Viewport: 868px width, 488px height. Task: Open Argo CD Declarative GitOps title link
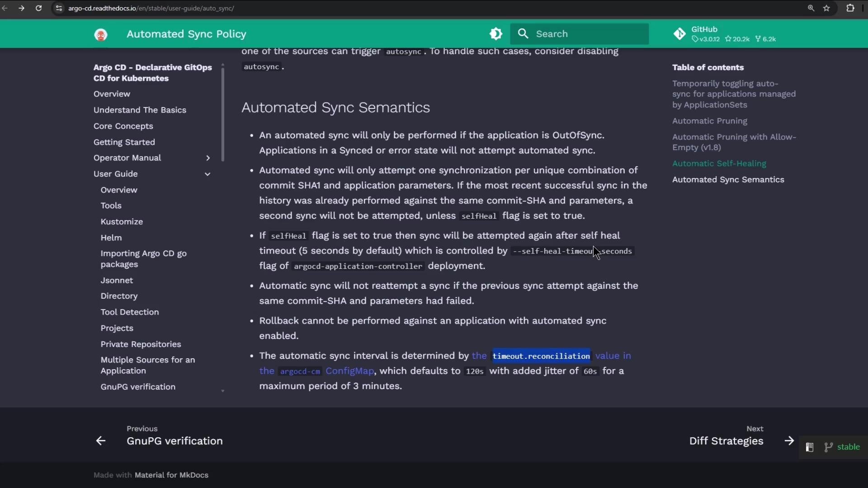153,73
